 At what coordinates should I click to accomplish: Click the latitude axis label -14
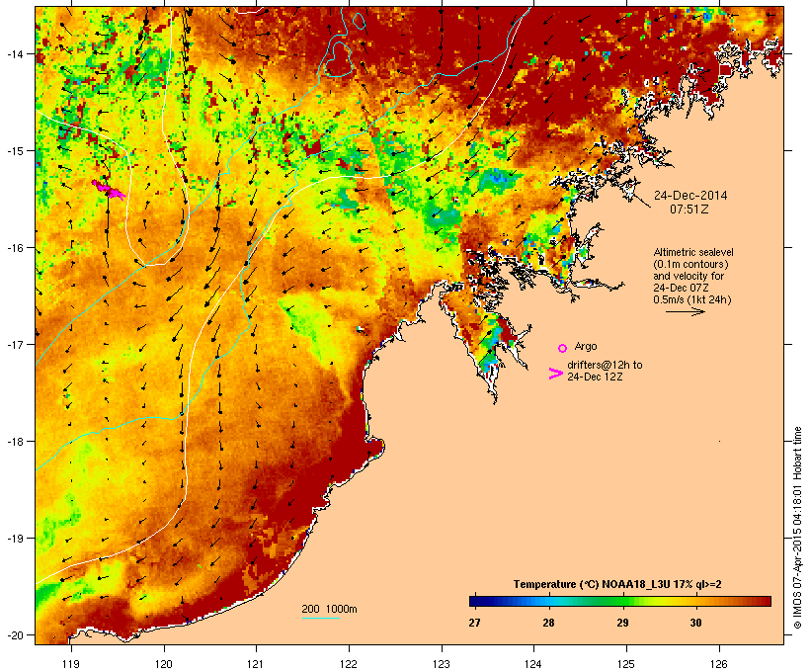(x=15, y=53)
